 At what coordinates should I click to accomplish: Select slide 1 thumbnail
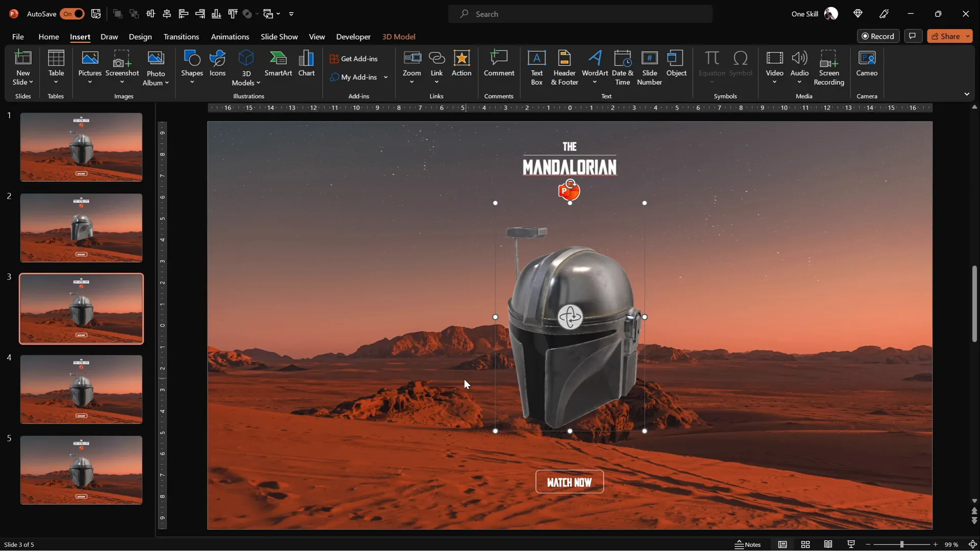click(81, 147)
